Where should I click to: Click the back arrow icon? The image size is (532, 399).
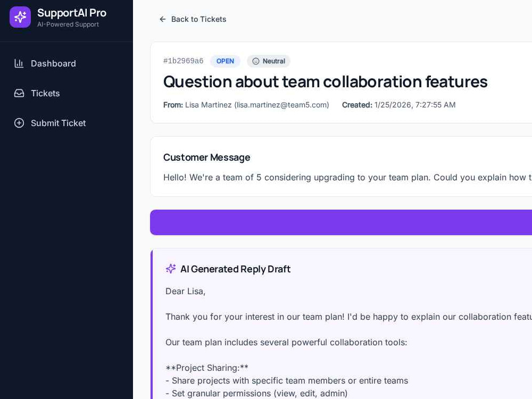162,19
